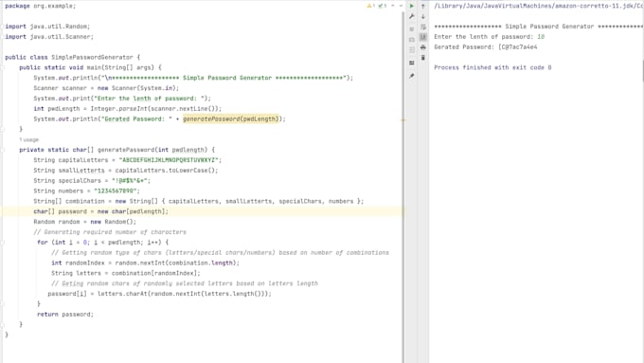
Task: Click 'return password;' statement
Action: [x=65, y=314]
